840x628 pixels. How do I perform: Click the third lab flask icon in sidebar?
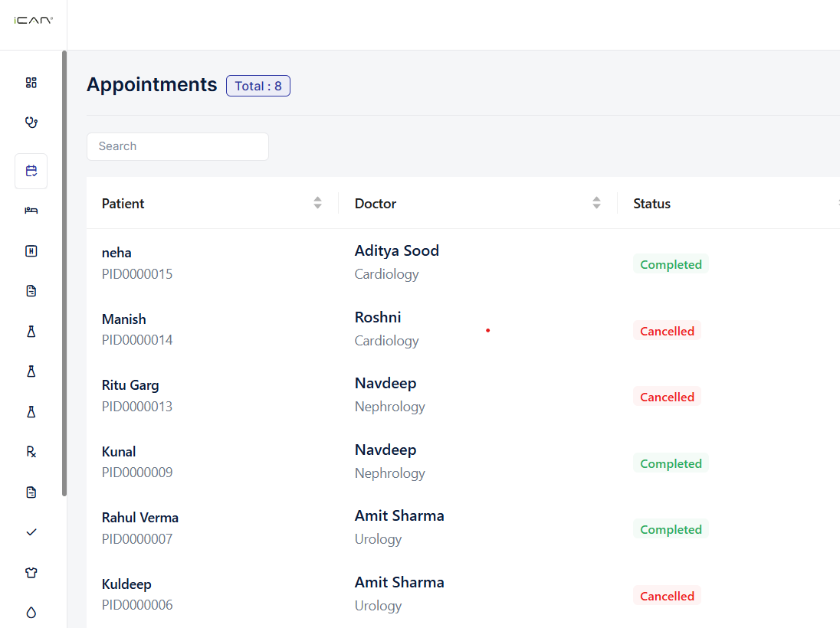click(x=31, y=411)
